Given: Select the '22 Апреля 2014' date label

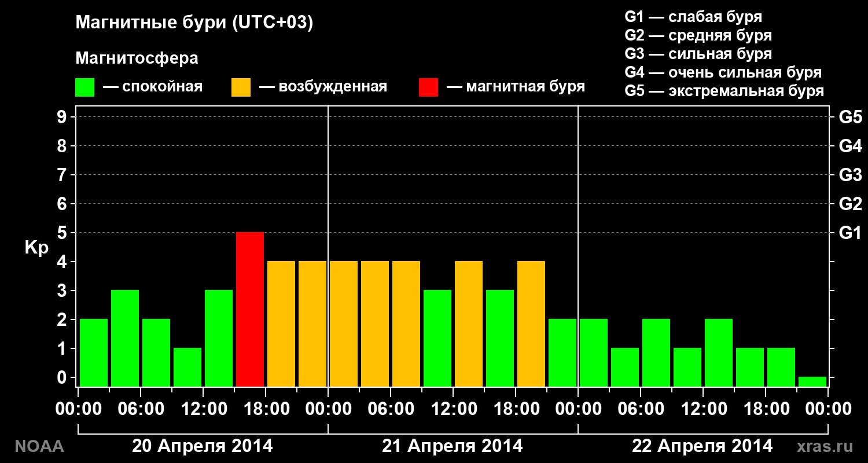Looking at the screenshot, I should click(702, 446).
